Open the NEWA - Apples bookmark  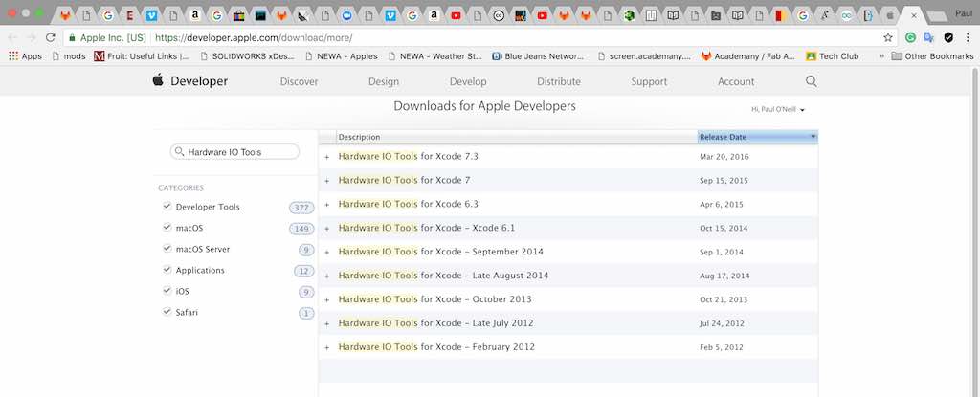[x=342, y=56]
